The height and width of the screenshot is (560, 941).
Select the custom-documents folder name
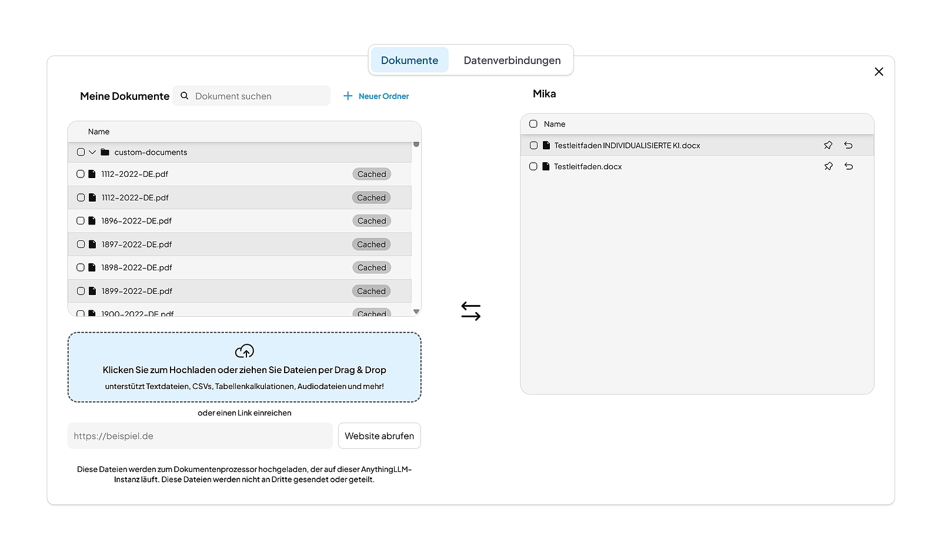151,152
